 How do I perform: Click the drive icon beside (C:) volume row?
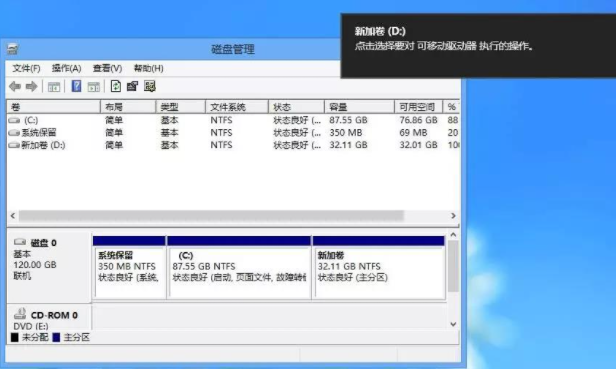click(15, 120)
